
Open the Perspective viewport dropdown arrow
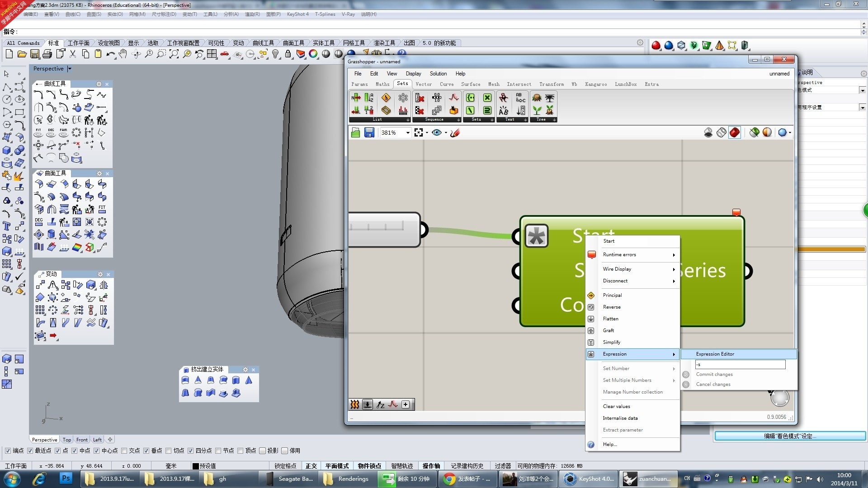[x=69, y=69]
